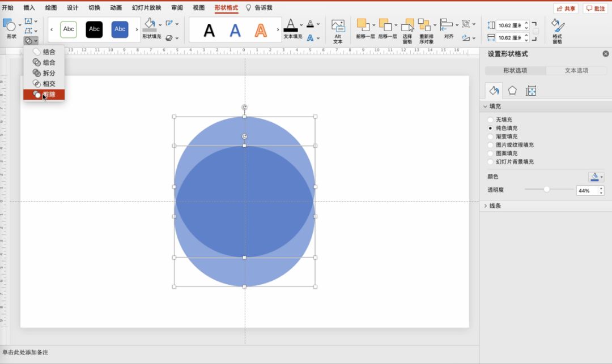612x364 pixels.
Task: Click the 形状 insert shape icon
Action: click(x=10, y=25)
